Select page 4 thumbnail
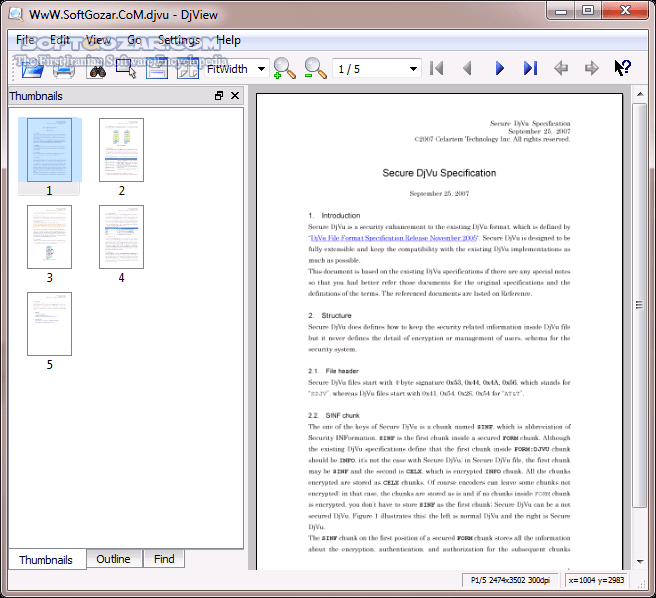The image size is (656, 598). (121, 237)
